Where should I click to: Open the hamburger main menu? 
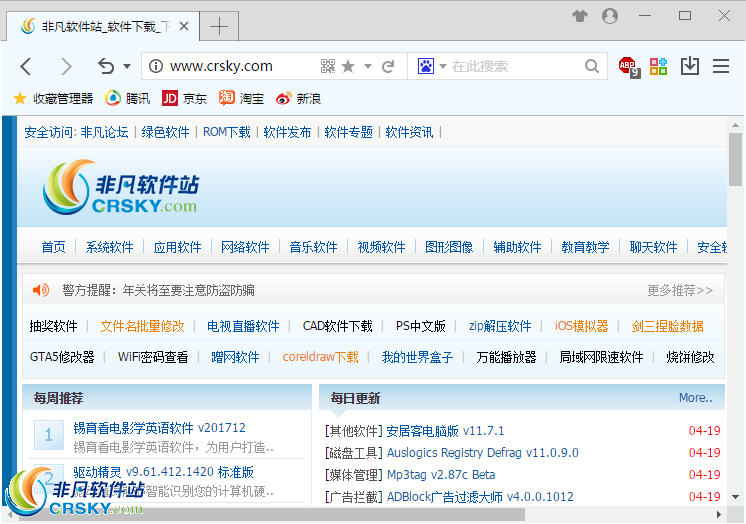click(x=721, y=66)
